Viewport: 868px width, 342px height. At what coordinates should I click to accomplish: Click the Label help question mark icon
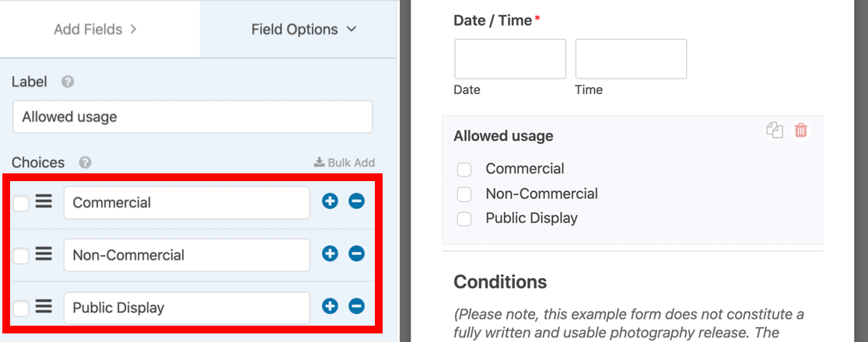[x=68, y=82]
